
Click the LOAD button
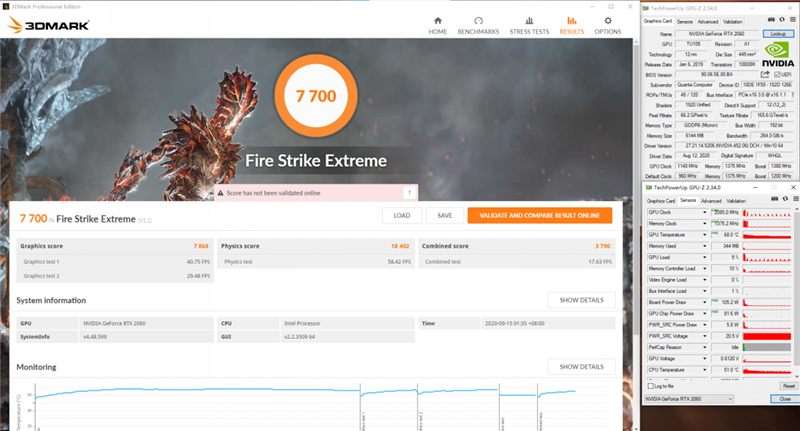pos(402,215)
